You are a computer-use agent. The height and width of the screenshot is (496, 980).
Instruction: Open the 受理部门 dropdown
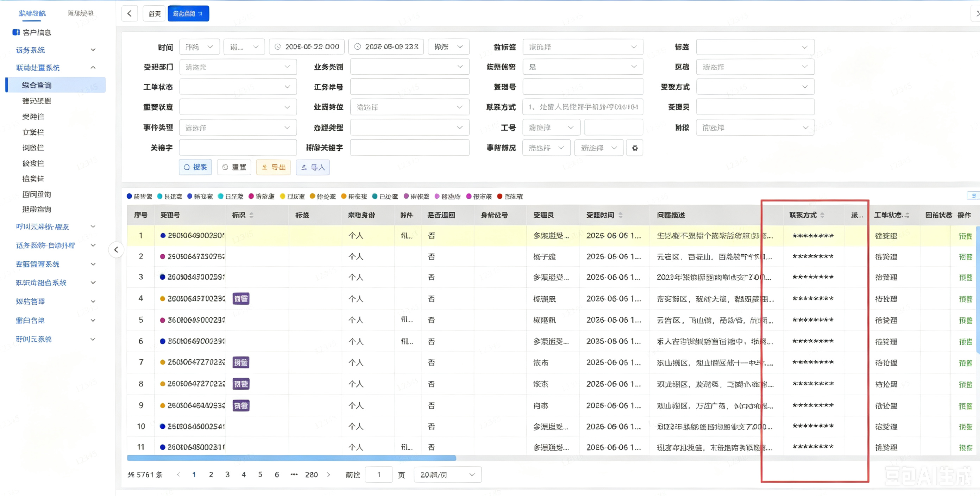point(238,67)
